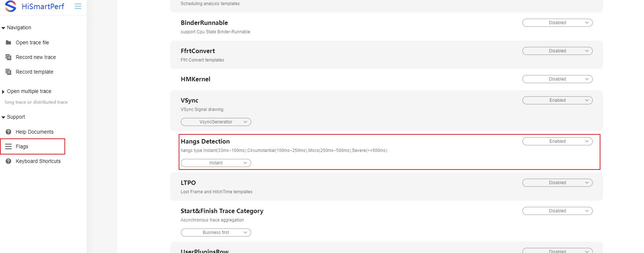The height and width of the screenshot is (253, 644).
Task: Click the FfrtConvert heading
Action: (x=198, y=51)
